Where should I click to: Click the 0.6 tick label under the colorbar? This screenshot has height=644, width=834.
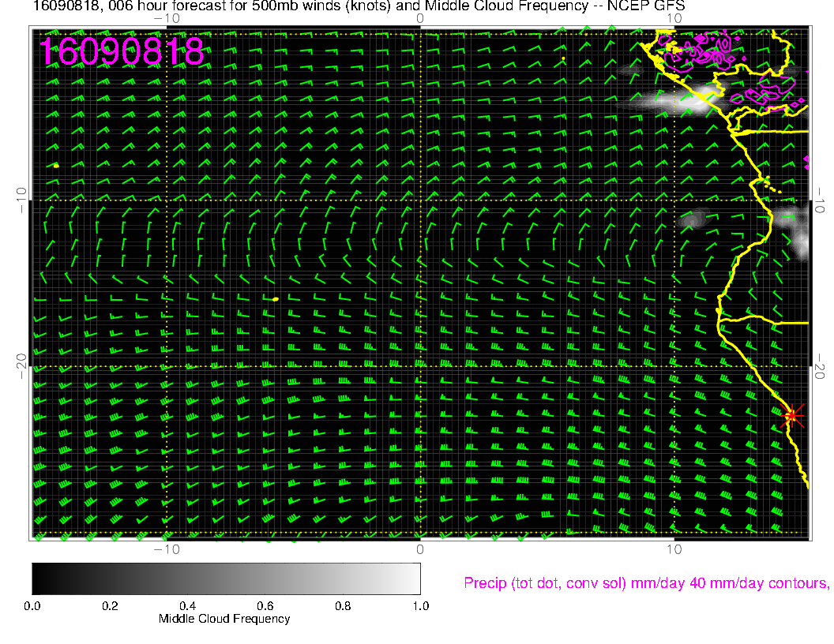(265, 606)
